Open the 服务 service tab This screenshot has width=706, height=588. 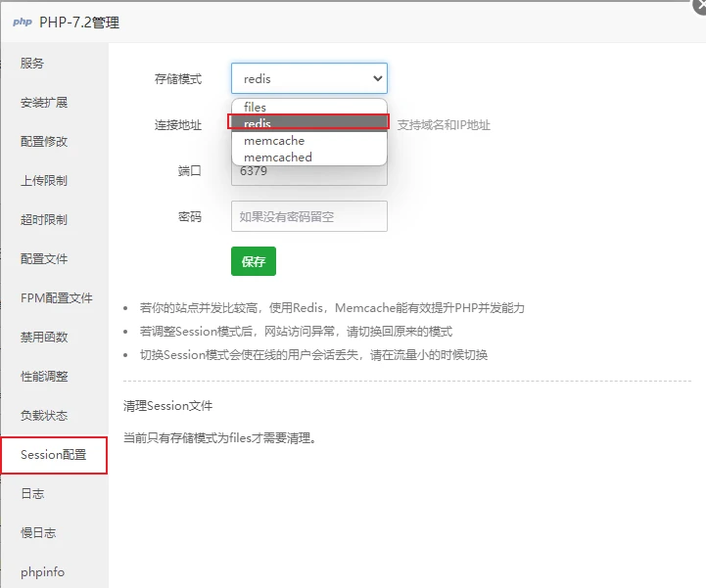32,64
